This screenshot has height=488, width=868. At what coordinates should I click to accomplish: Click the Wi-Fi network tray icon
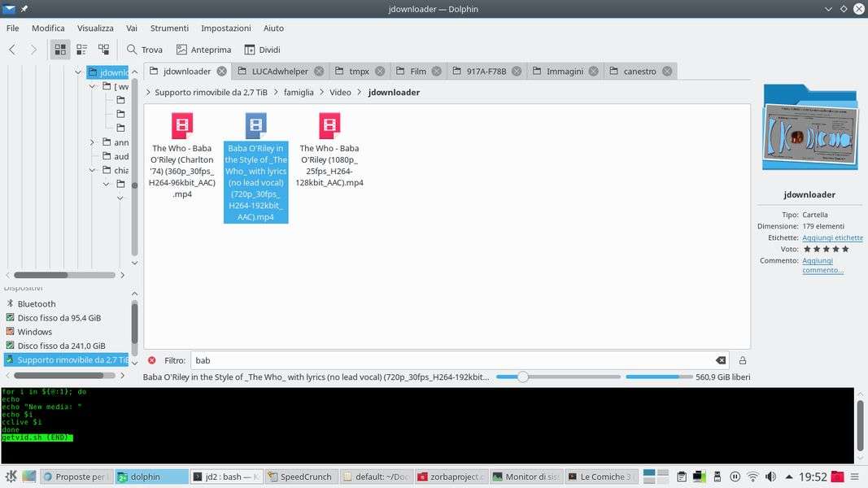click(x=752, y=477)
